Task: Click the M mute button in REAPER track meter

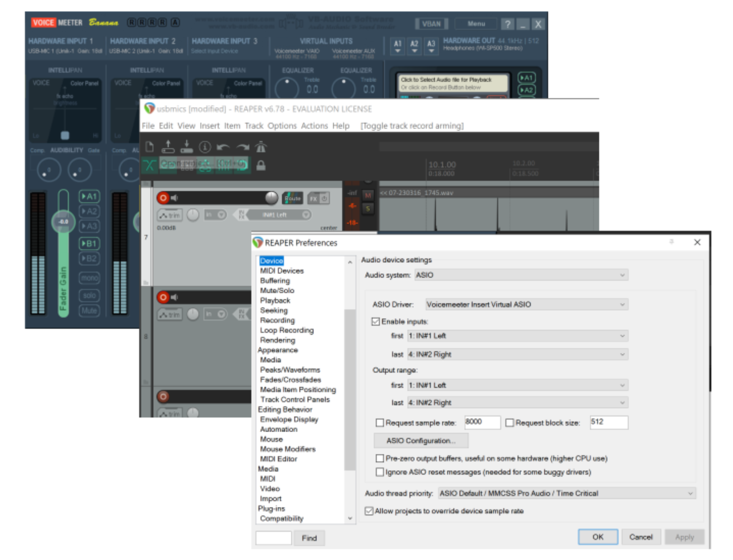Action: (x=368, y=195)
